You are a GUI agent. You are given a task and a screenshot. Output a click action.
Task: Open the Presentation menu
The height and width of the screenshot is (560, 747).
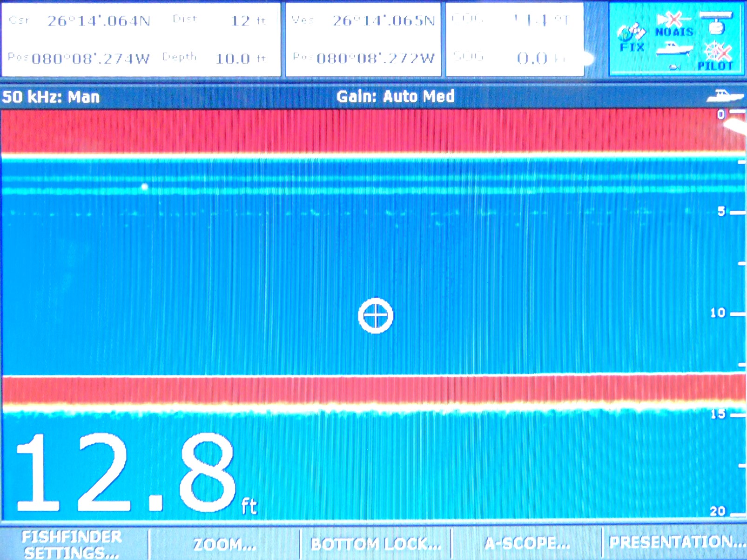pyautogui.click(x=676, y=542)
